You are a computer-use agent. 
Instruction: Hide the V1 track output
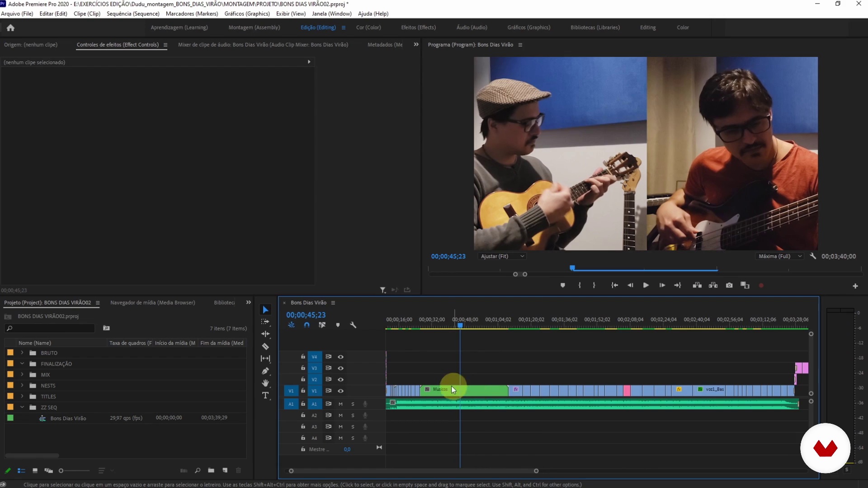341,391
